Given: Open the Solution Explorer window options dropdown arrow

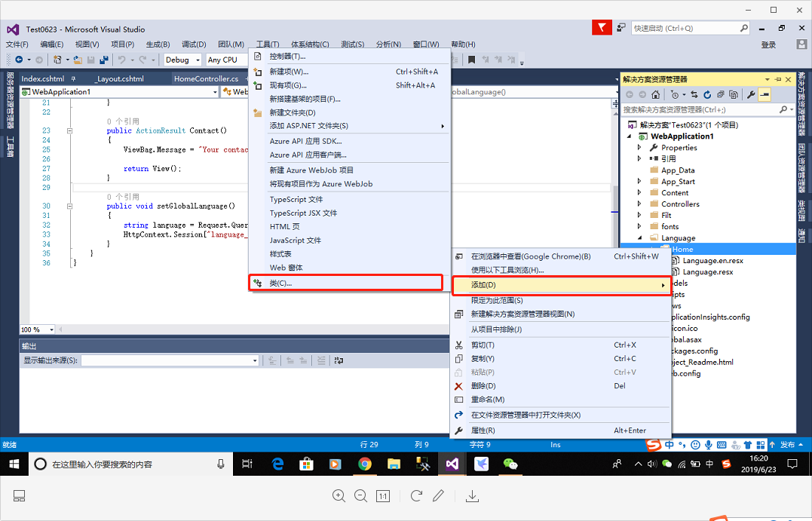Looking at the screenshot, I should (x=768, y=79).
